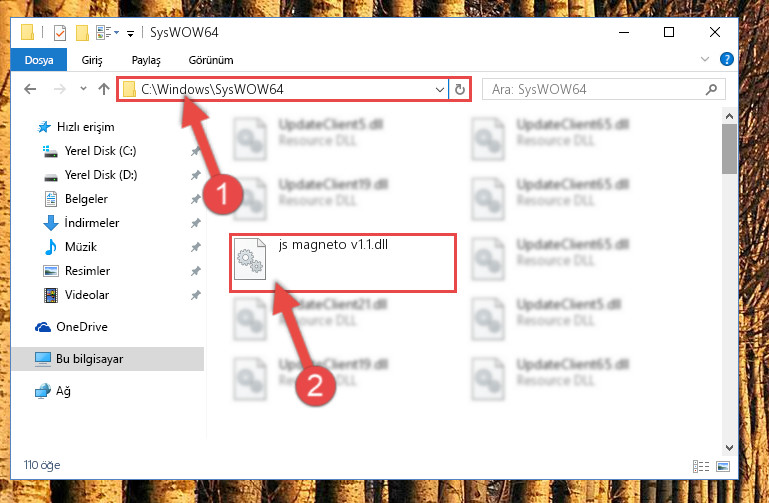
Task: Click the New folder toolbar icon
Action: (82, 33)
